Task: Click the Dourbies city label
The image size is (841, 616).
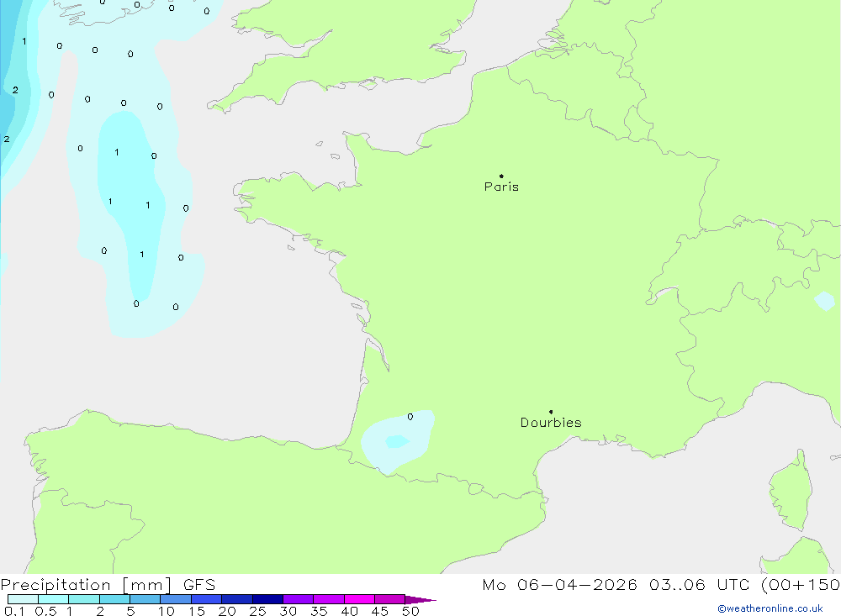Action: (x=551, y=423)
